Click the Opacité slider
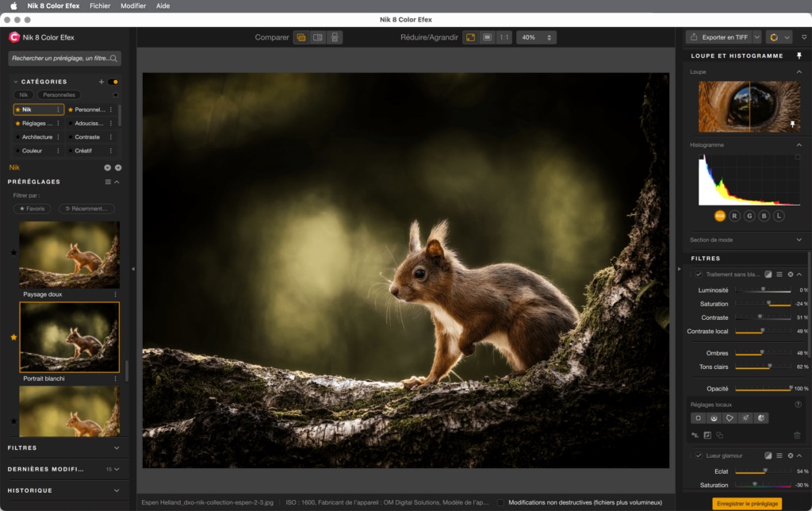 pyautogui.click(x=763, y=389)
